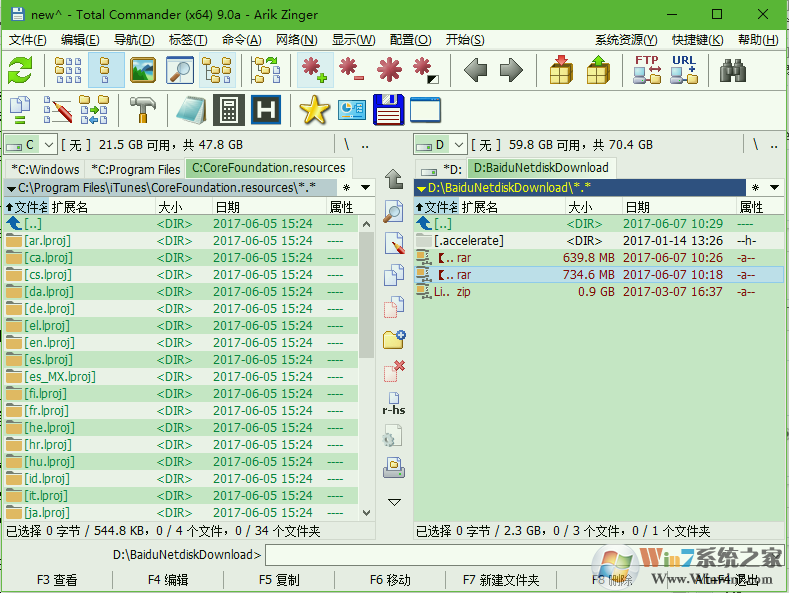Open FTP connection from the toolbar
Image resolution: width=789 pixels, height=593 pixels.
647,70
